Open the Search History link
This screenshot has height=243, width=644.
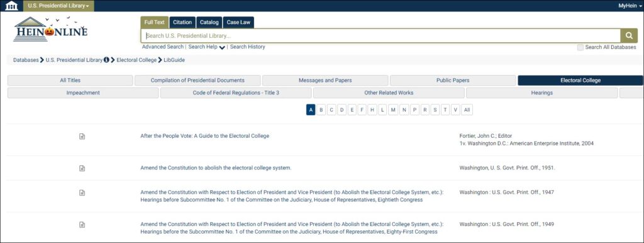click(x=248, y=47)
